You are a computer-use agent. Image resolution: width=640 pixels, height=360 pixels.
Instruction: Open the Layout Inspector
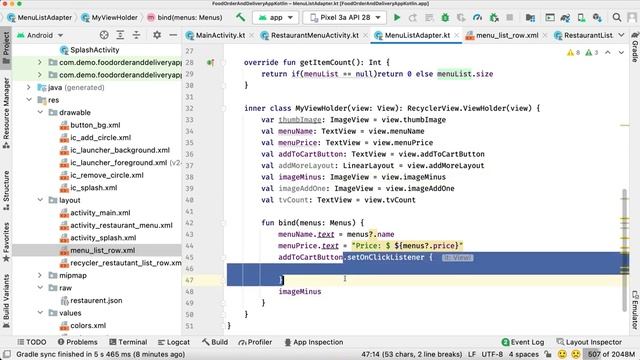[x=589, y=342]
